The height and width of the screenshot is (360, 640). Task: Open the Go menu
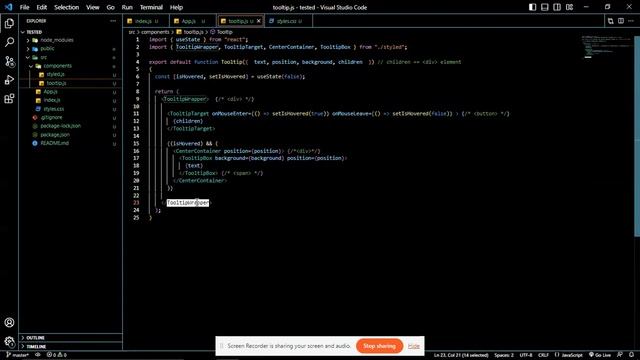(111, 7)
